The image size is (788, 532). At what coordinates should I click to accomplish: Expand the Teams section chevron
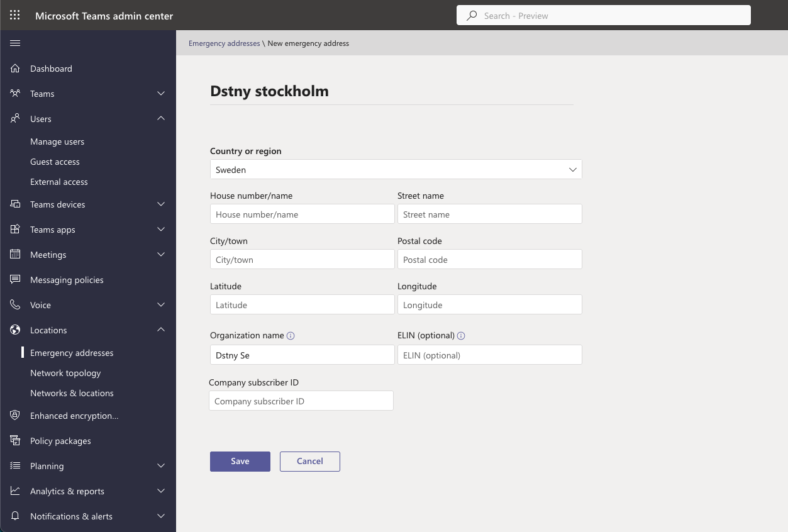(x=161, y=94)
